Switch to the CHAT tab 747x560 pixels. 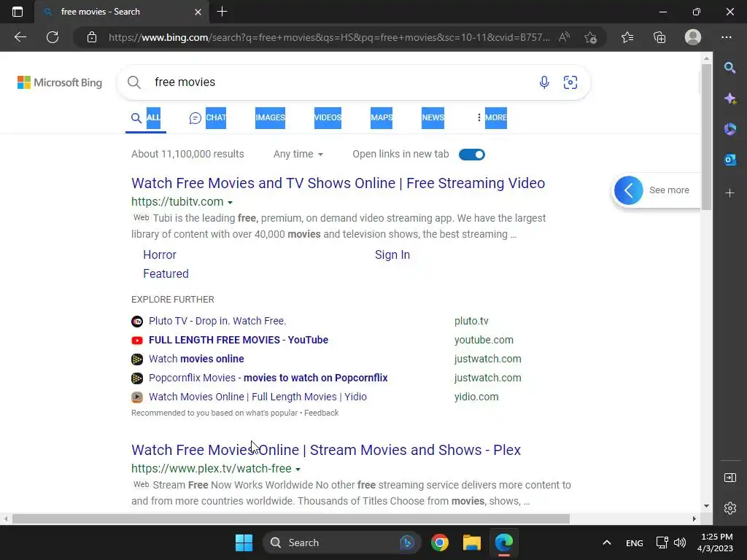point(208,117)
